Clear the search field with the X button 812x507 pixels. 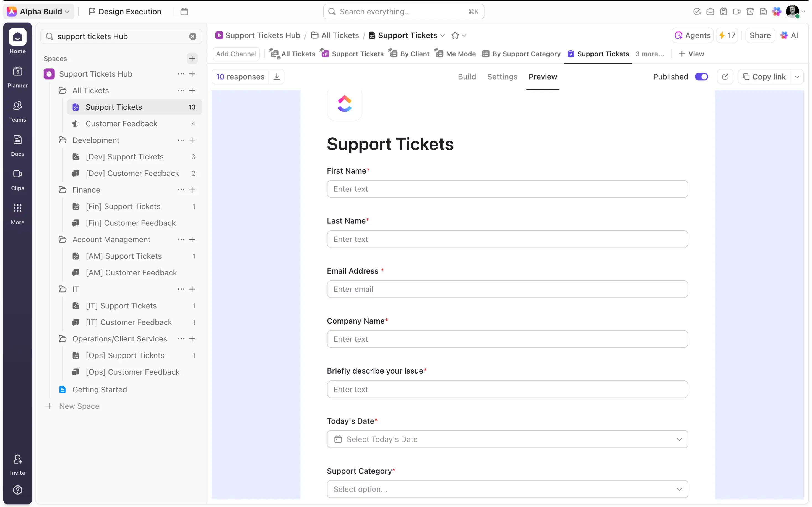coord(192,36)
